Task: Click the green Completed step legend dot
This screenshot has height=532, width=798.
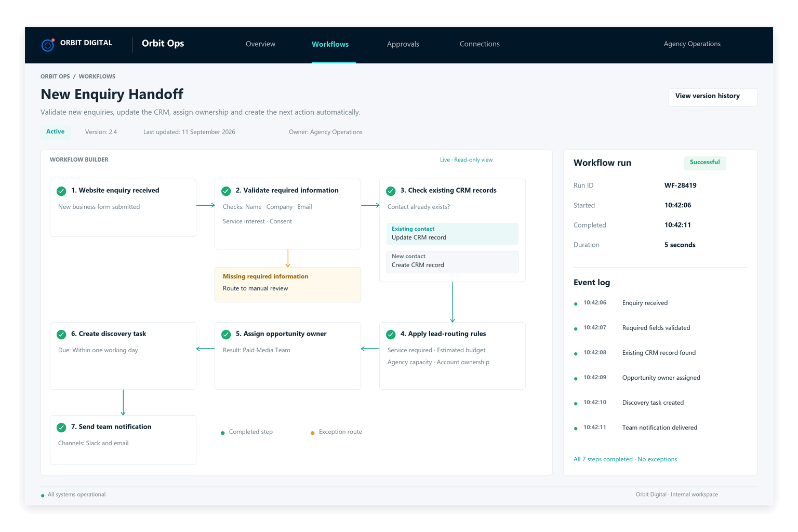Action: coord(223,433)
